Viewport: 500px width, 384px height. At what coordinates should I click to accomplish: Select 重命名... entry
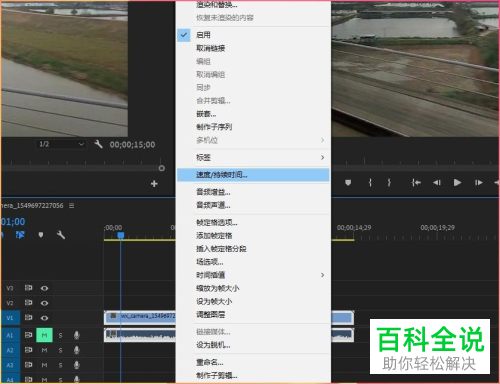[253, 362]
